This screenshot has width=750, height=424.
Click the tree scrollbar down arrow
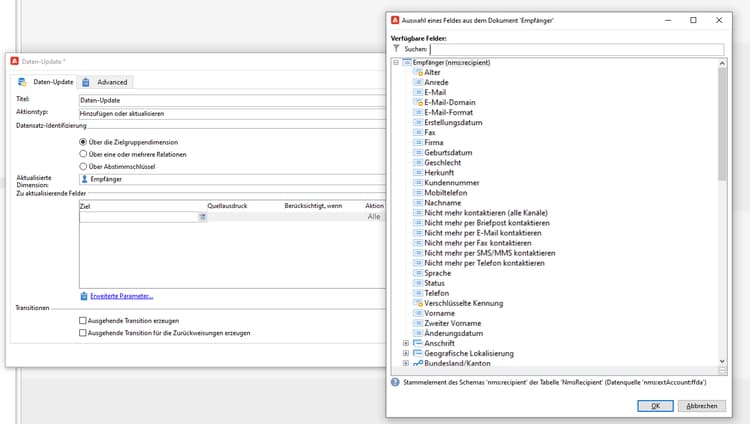[722, 361]
